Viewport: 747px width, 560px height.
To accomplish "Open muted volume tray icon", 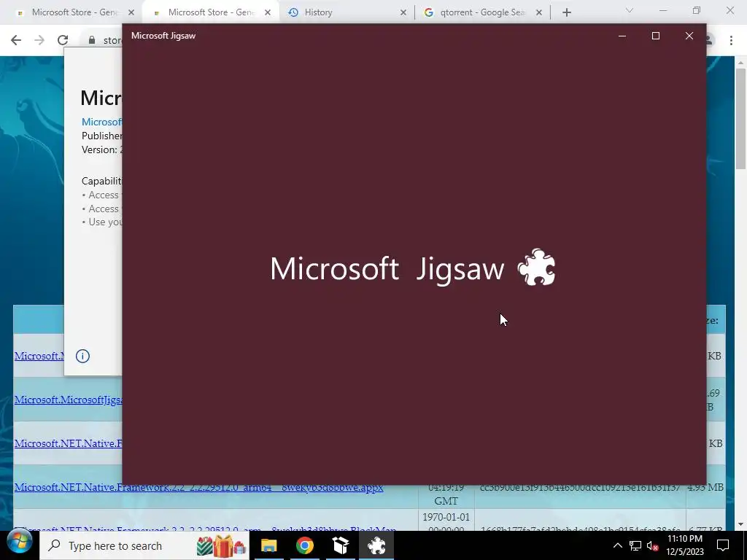I will 653,545.
